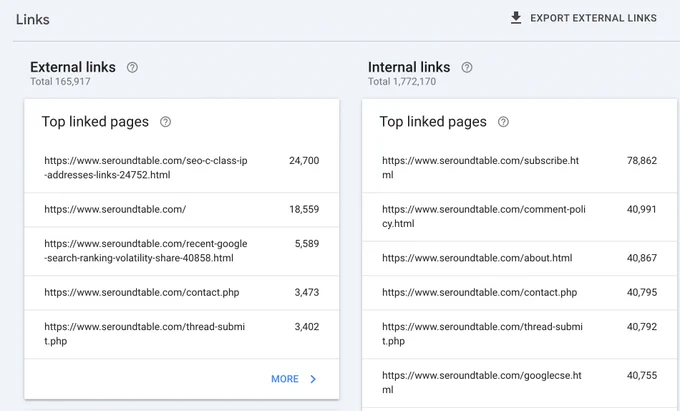Viewport: 680px width, 411px height.
Task: Click MORE under external top linked pages
Action: pos(285,379)
